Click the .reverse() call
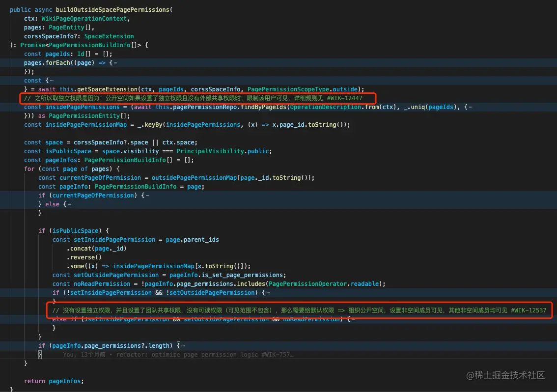This screenshot has height=392, width=557. coord(84,258)
